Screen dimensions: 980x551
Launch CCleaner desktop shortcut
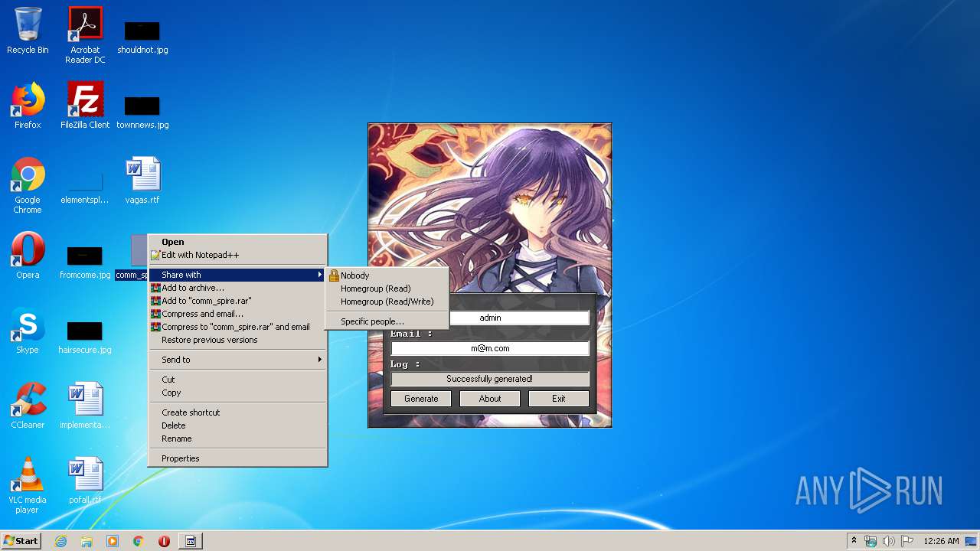[28, 405]
